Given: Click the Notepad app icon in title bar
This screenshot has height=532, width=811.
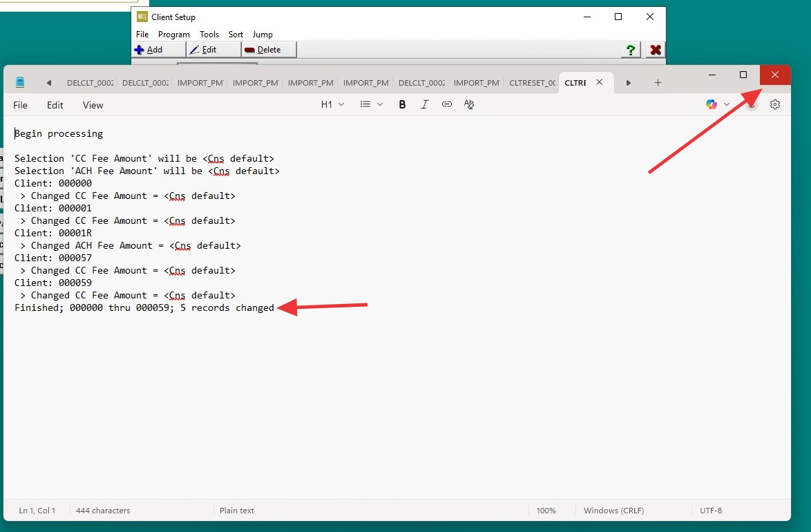Looking at the screenshot, I should (x=20, y=82).
